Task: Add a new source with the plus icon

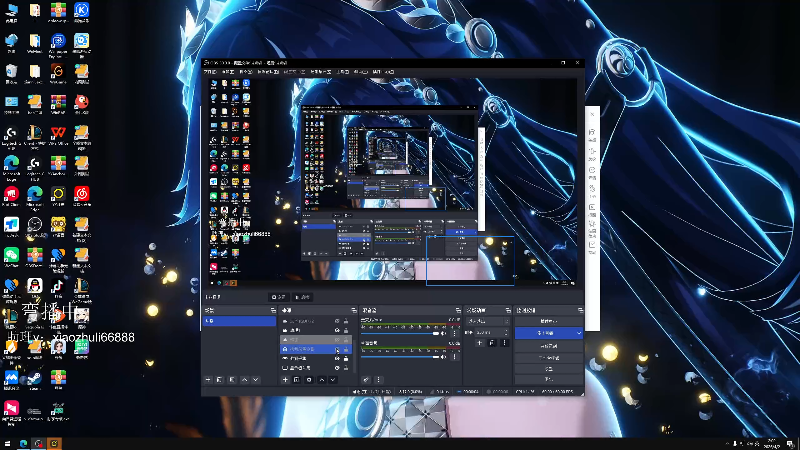Action: pyautogui.click(x=285, y=380)
